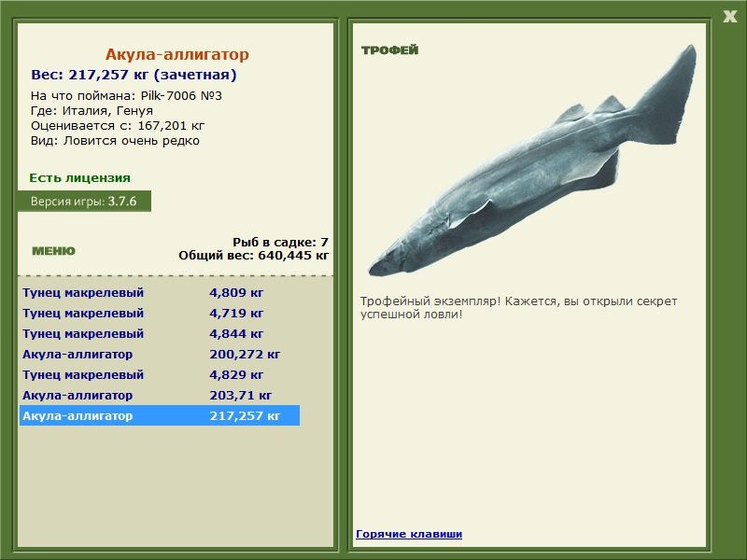Select Акула-аллигатор 203,71 кг row
This screenshot has height=560, width=747.
(160, 395)
